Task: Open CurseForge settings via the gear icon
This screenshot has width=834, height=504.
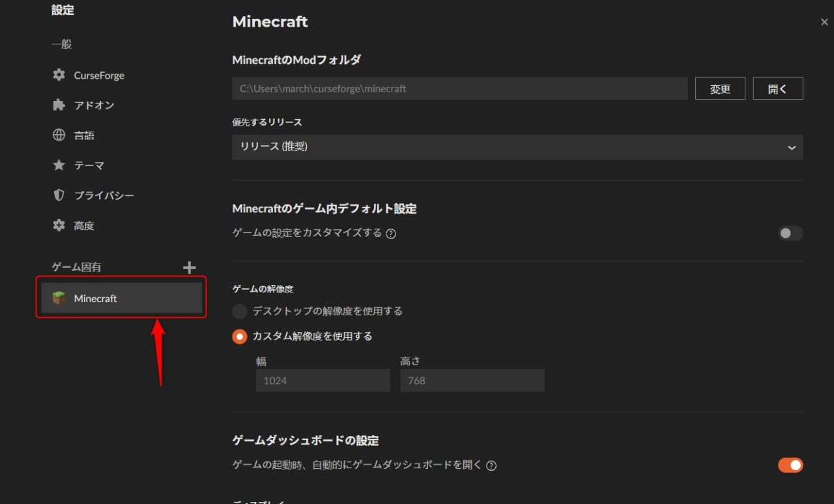Action: click(59, 75)
